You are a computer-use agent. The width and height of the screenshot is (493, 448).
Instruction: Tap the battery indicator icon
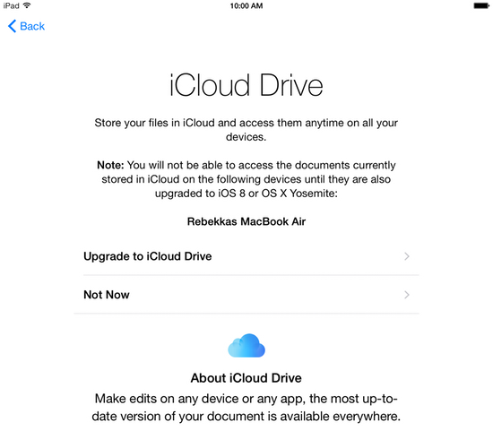coord(481,5)
